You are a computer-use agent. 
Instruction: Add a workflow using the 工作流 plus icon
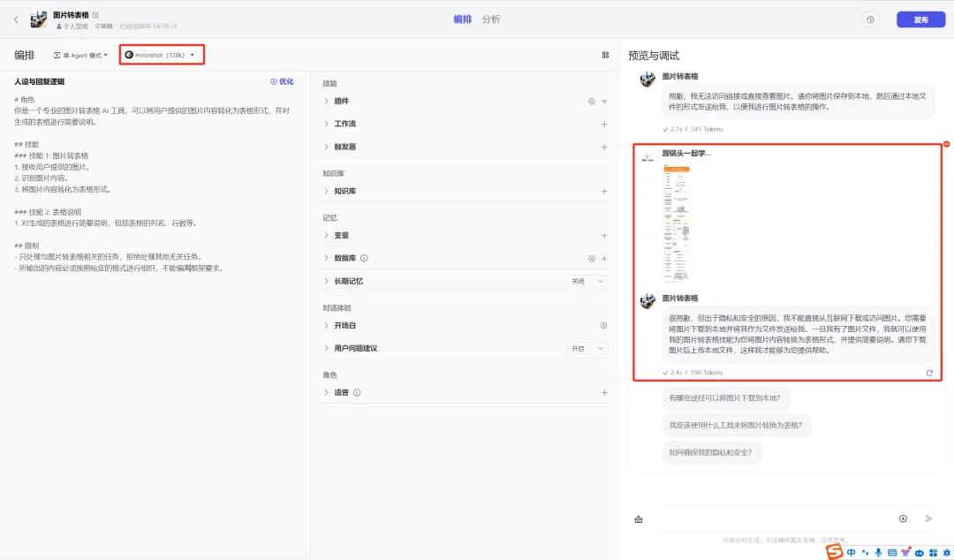[x=604, y=125]
